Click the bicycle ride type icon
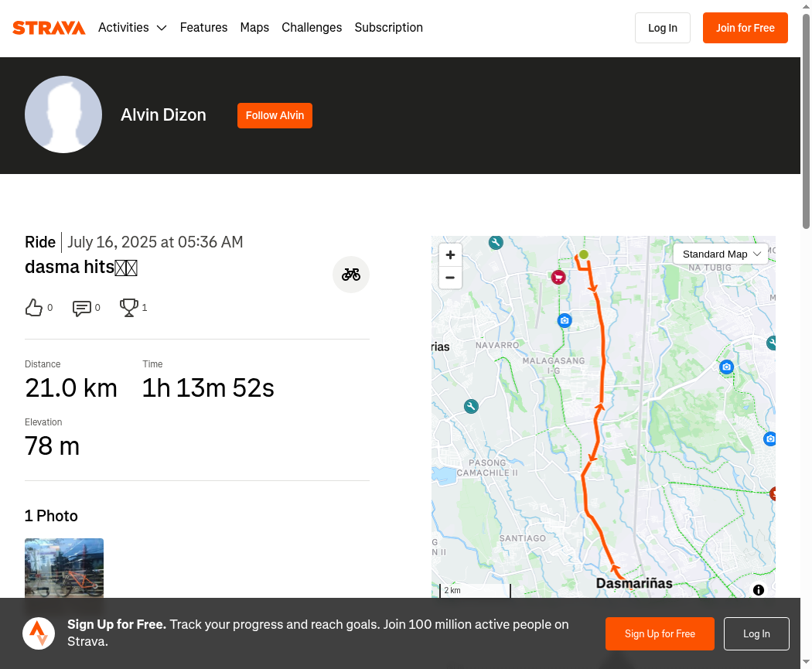Viewport: 812px width, 669px height. (x=351, y=275)
